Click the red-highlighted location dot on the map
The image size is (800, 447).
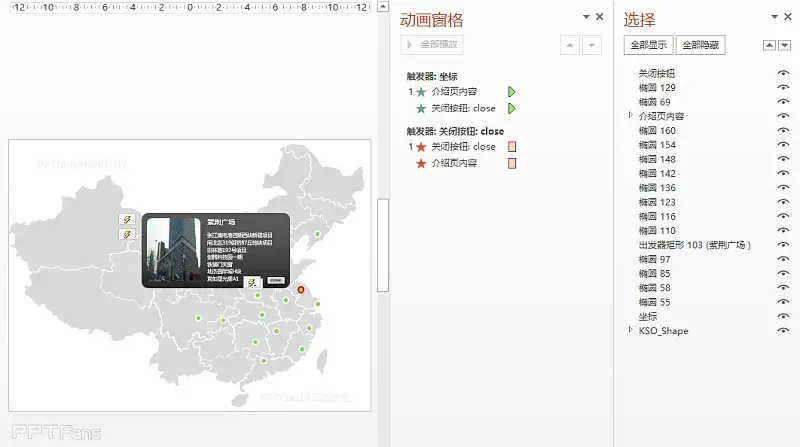click(x=301, y=290)
